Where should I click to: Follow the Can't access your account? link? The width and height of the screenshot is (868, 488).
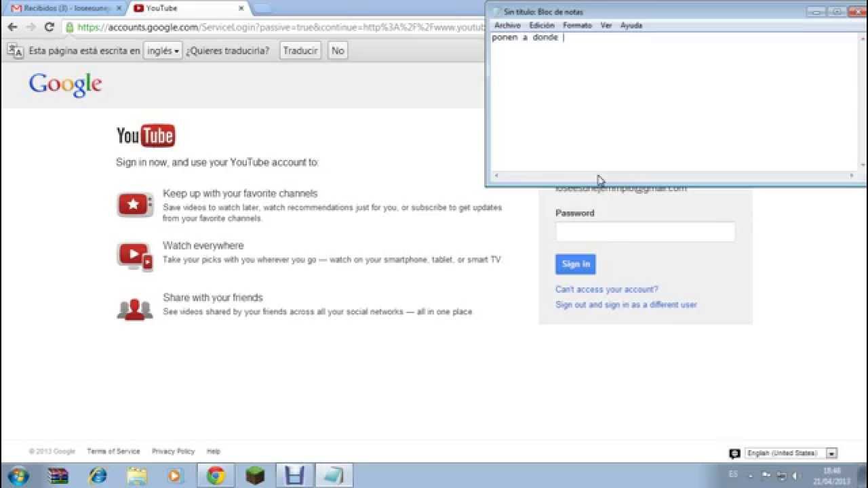607,289
